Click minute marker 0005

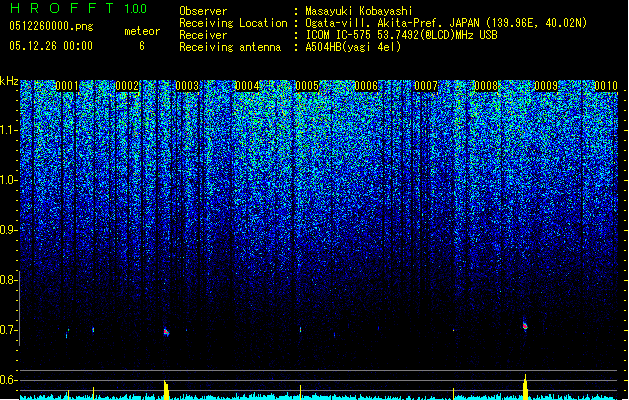coord(307,86)
